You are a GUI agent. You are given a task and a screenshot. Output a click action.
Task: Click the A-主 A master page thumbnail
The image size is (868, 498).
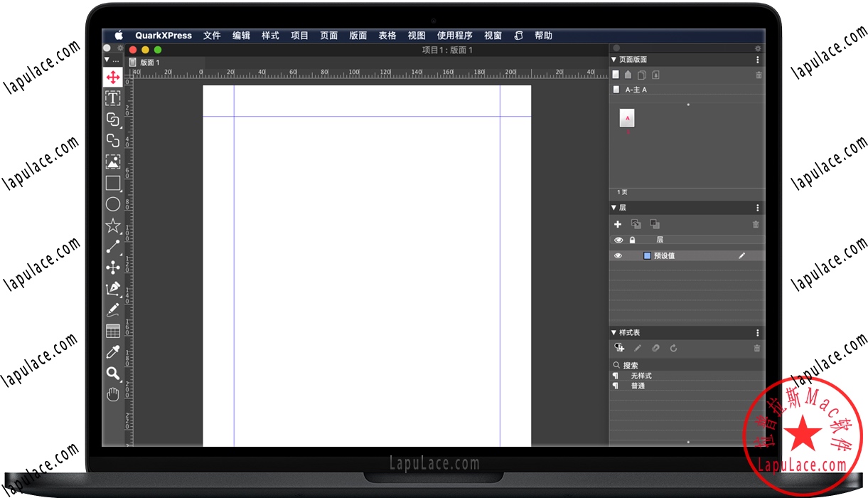pyautogui.click(x=626, y=118)
